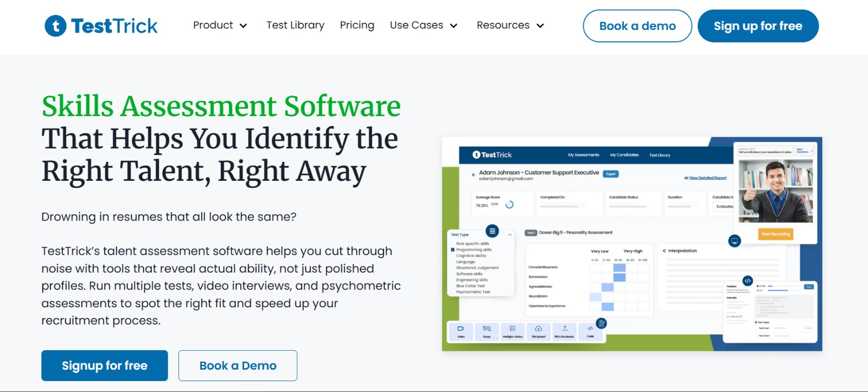Check the Software skills checkbox
The image size is (868, 392).
pyautogui.click(x=452, y=274)
